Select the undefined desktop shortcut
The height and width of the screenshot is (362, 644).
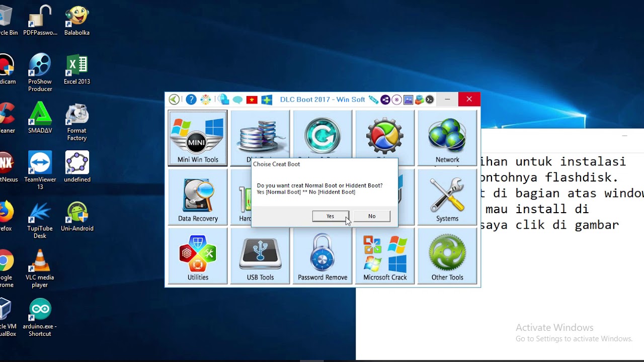tap(77, 167)
